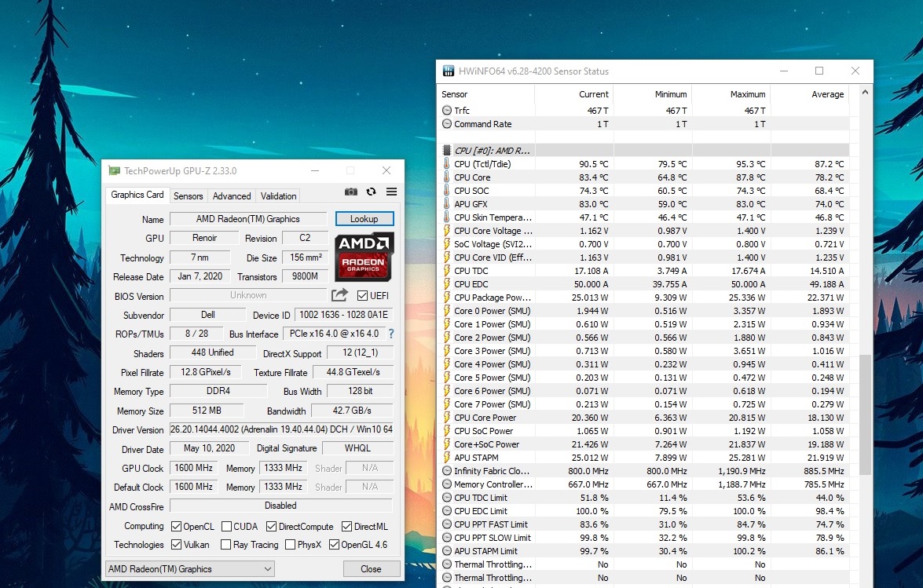Screen dimensions: 923x588
Task: Select the CPU Skin Temperature row
Action: pyautogui.click(x=643, y=217)
